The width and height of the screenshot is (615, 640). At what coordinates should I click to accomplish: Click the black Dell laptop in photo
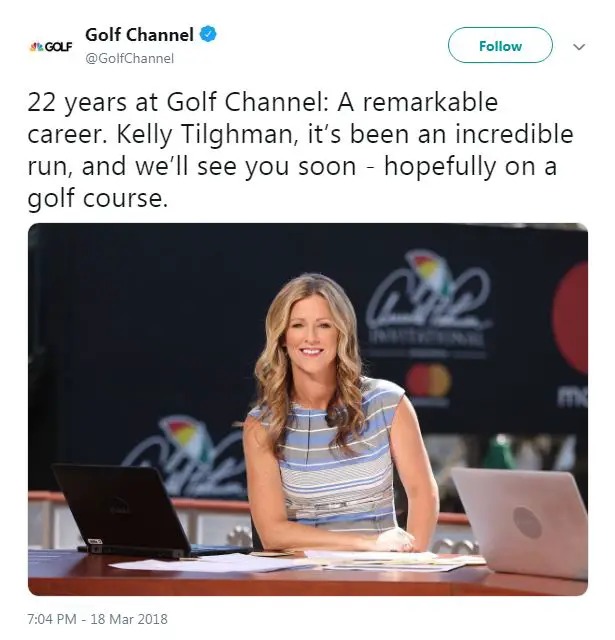tap(122, 511)
